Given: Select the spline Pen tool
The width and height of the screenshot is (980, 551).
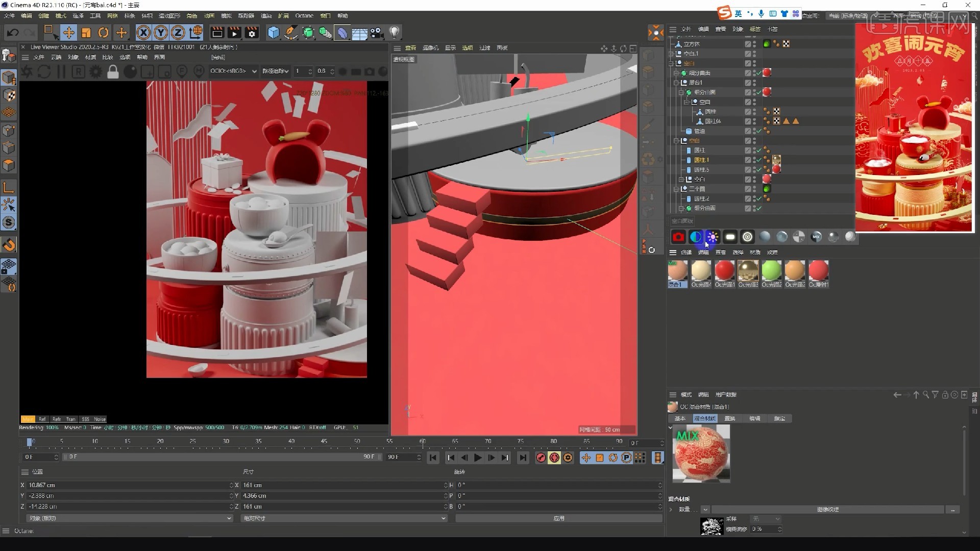Looking at the screenshot, I should 291,33.
